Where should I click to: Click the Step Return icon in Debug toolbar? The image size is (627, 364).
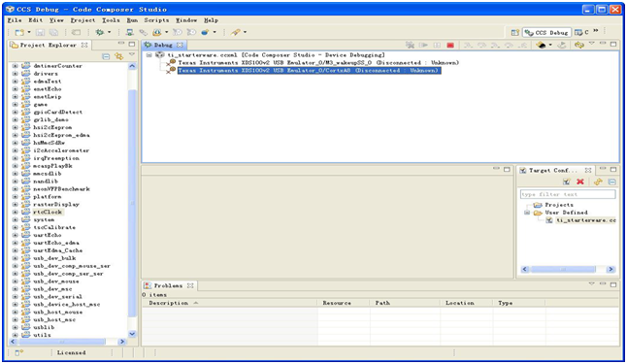[x=522, y=46]
